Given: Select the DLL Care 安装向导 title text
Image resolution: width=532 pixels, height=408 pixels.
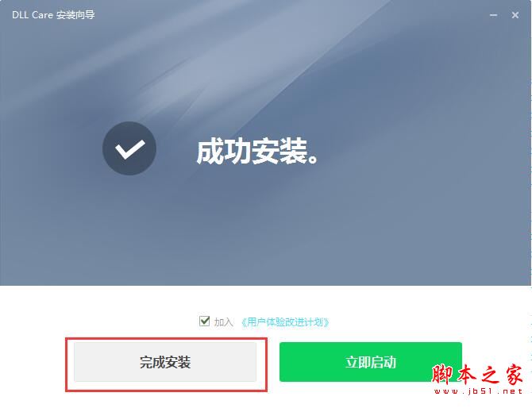Looking at the screenshot, I should pyautogui.click(x=53, y=15).
